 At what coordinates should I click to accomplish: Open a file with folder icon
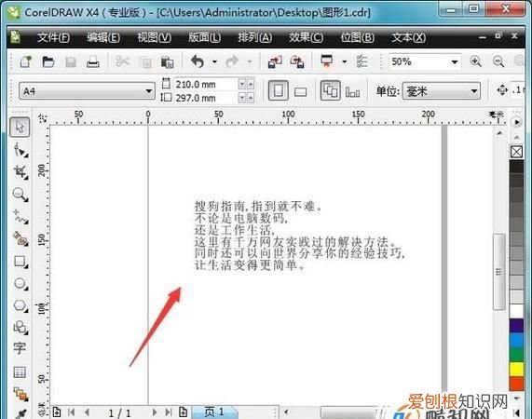(x=48, y=61)
